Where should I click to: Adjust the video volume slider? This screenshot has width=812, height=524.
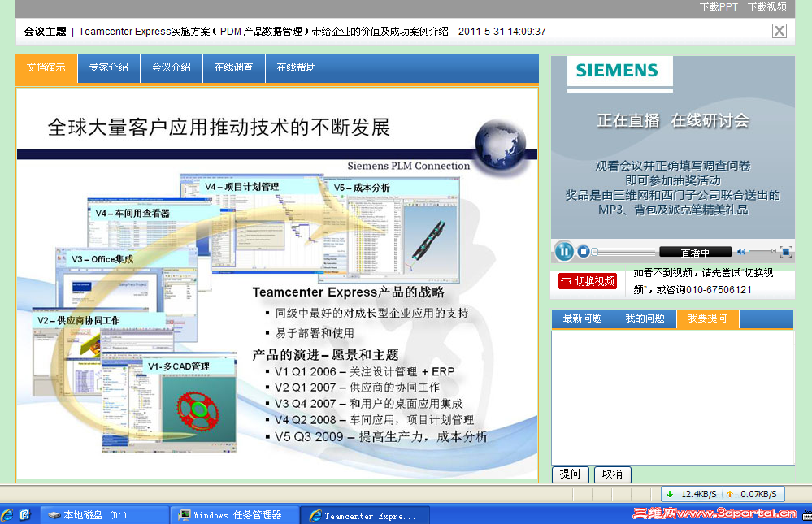tap(762, 252)
